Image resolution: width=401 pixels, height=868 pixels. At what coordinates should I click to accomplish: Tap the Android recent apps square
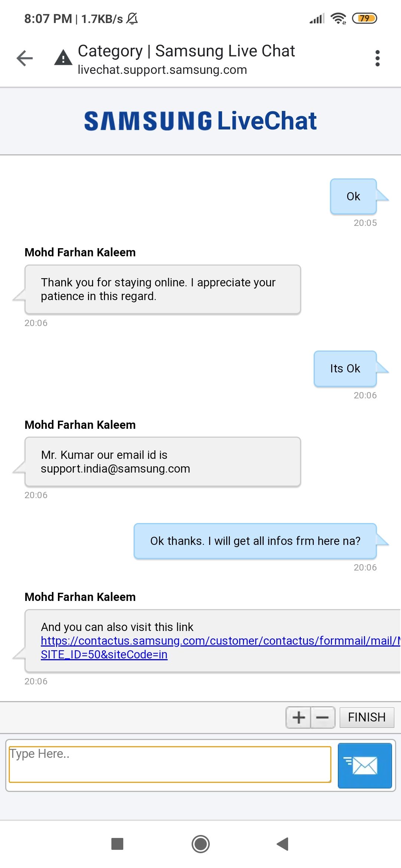pos(117,844)
